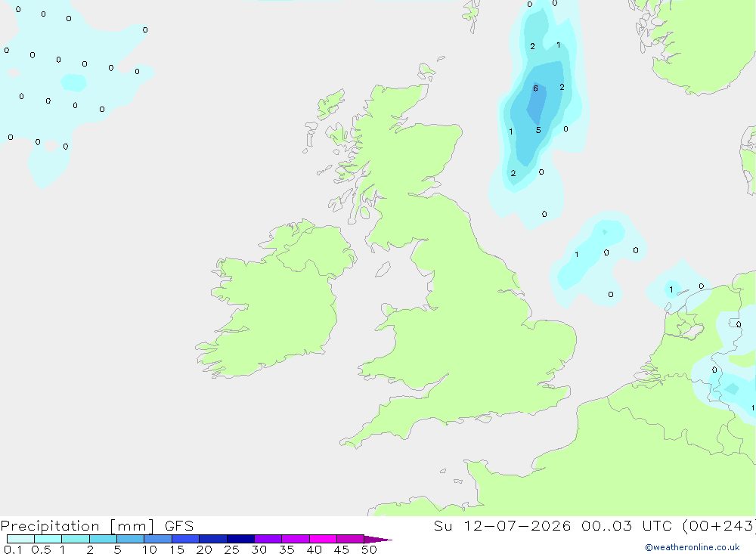
Task: Click the '(00+243)' forecast offset text
Action: (x=718, y=525)
